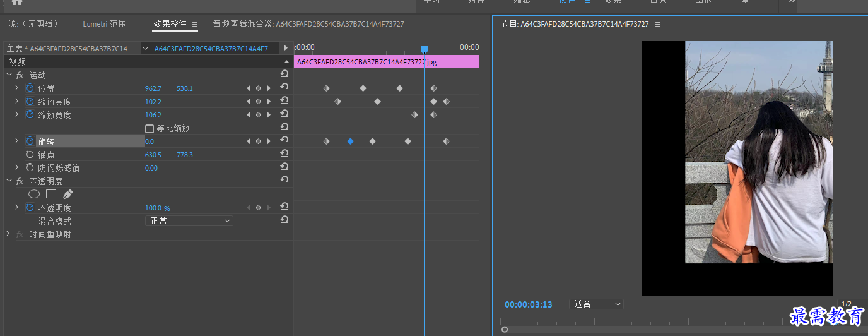Create an ellipse mask under 不透明度
The width and height of the screenshot is (868, 336).
[x=34, y=195]
